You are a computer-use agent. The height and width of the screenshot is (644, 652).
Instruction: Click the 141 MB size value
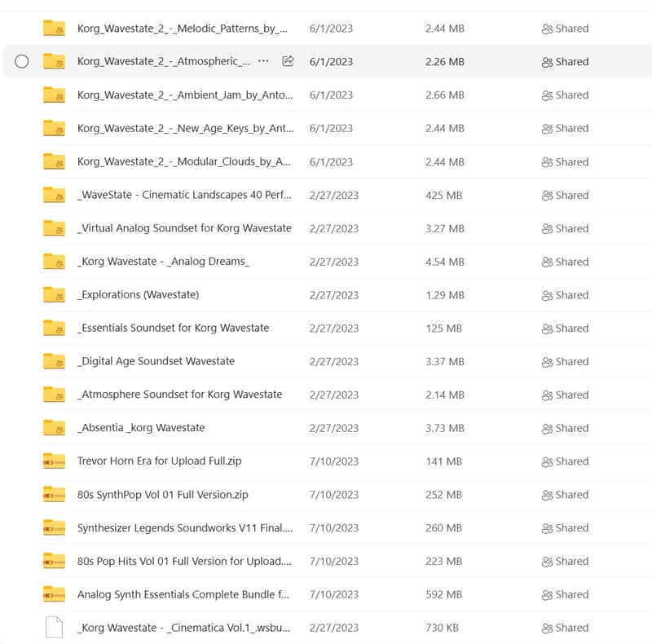pyautogui.click(x=443, y=461)
